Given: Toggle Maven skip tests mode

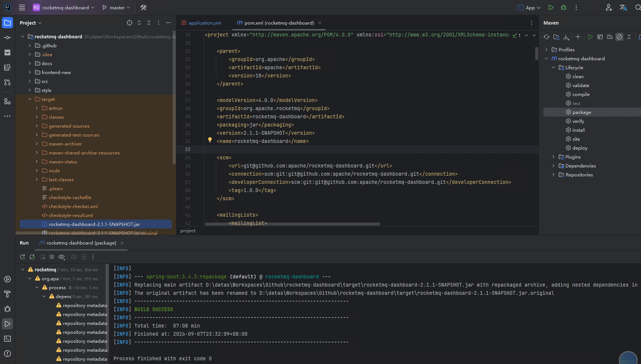Looking at the screenshot, I should (619, 37).
